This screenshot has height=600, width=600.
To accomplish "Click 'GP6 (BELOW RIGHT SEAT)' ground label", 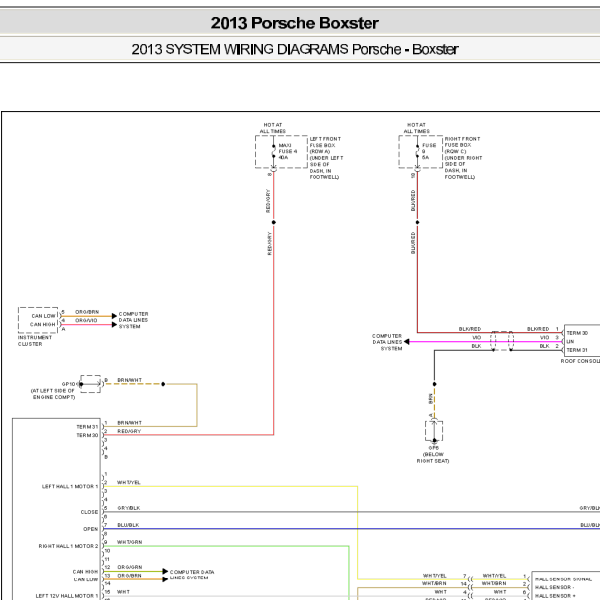I will pyautogui.click(x=433, y=455).
